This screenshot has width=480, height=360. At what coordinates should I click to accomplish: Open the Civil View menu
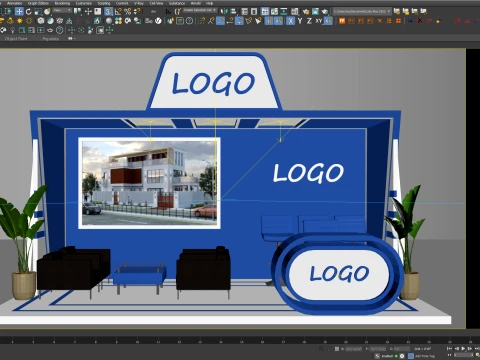coord(156,3)
